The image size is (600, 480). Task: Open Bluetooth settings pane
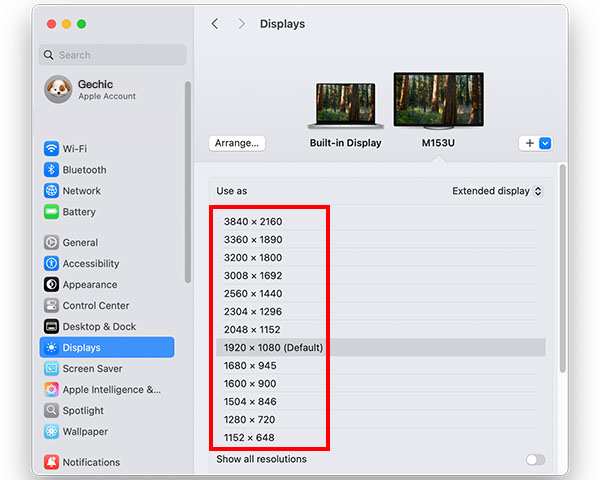pos(107,169)
